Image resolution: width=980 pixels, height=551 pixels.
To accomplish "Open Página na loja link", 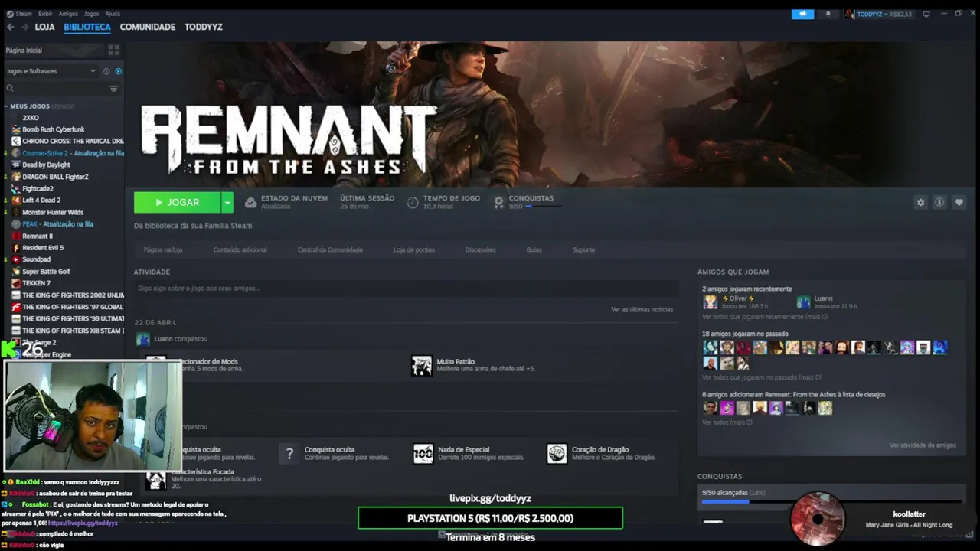I will click(x=163, y=249).
